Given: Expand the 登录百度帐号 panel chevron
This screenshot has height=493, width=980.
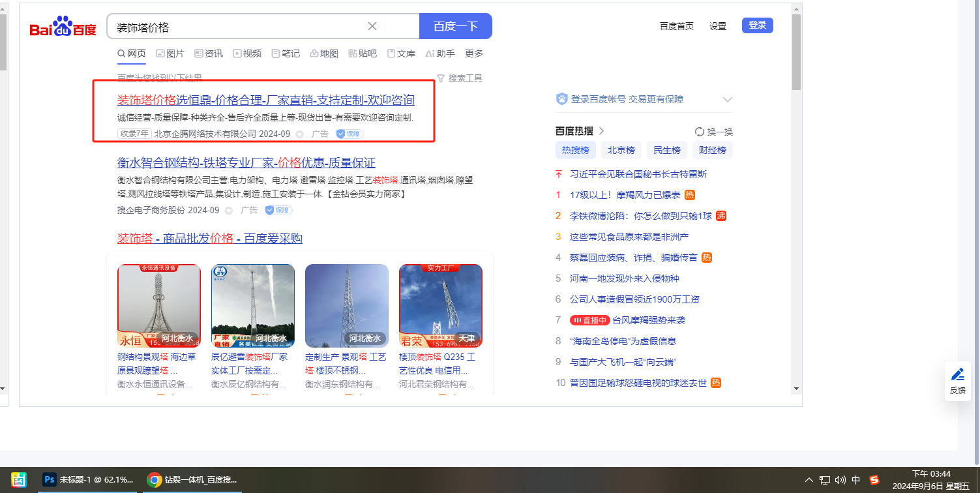Looking at the screenshot, I should tap(728, 100).
